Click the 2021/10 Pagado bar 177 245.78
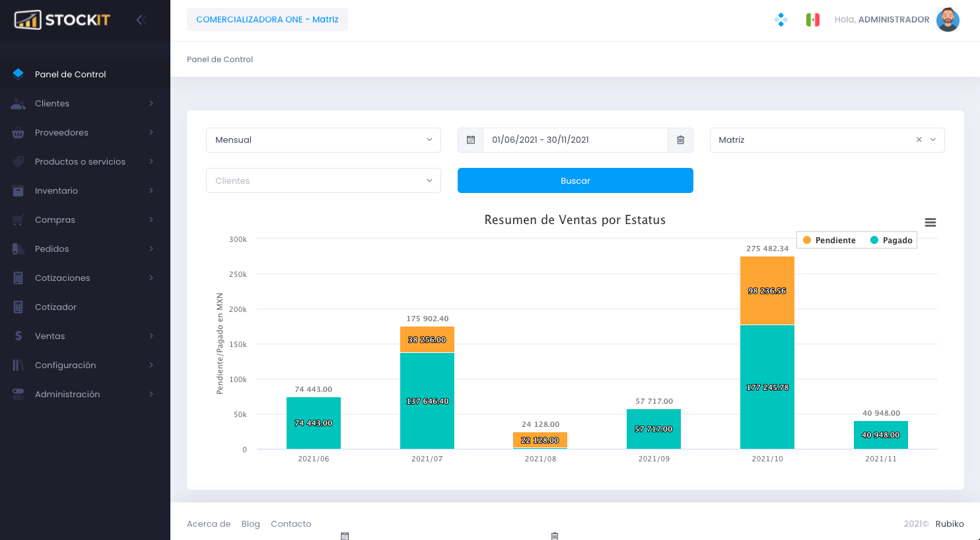The width and height of the screenshot is (980, 540). point(767,387)
